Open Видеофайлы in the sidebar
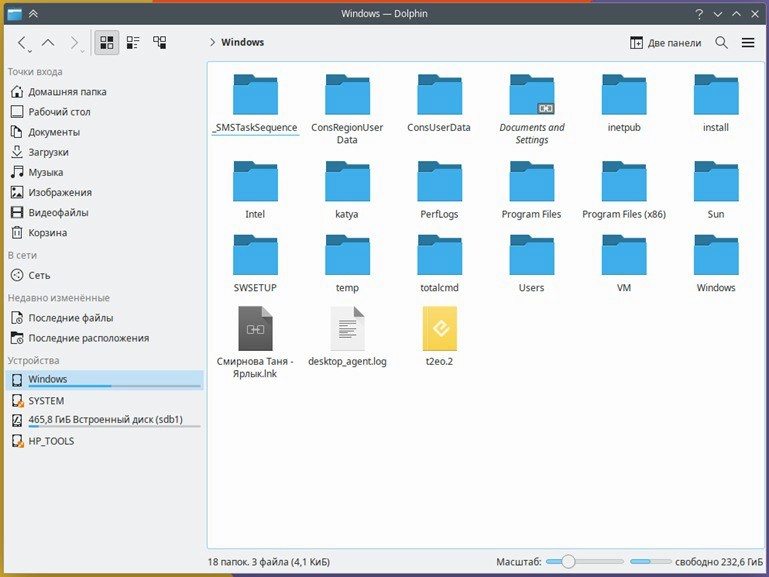The image size is (769, 577). [x=104, y=212]
